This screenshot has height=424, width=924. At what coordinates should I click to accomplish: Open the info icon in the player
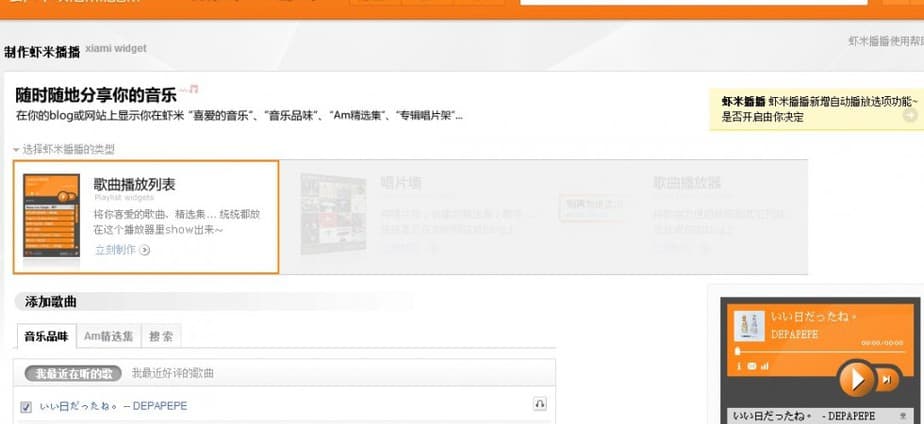[739, 367]
